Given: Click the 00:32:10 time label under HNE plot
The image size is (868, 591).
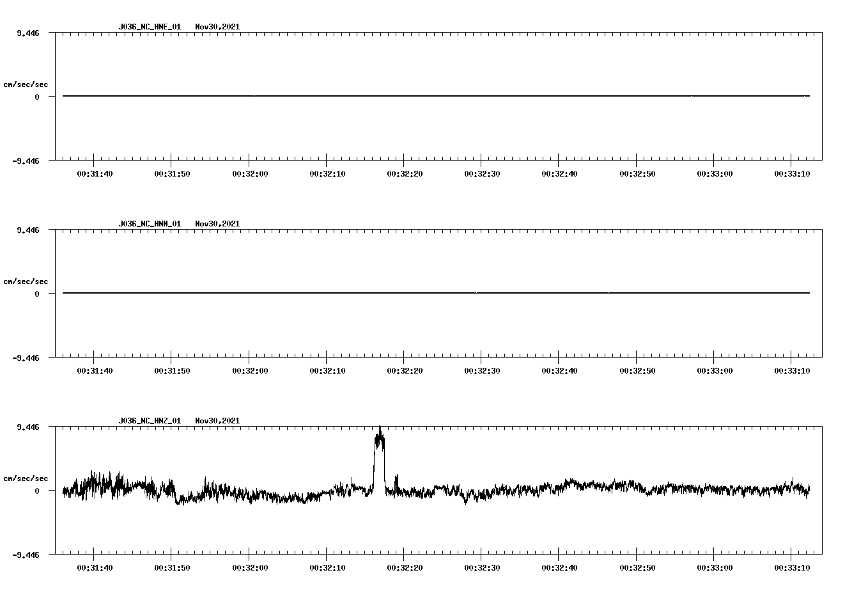Looking at the screenshot, I should click(x=327, y=173).
